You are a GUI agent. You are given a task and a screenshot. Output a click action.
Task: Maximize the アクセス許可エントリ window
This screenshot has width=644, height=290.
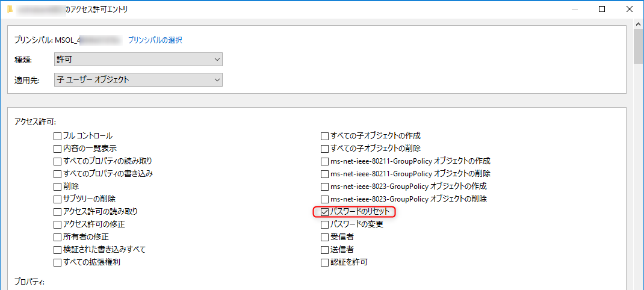[x=602, y=10]
